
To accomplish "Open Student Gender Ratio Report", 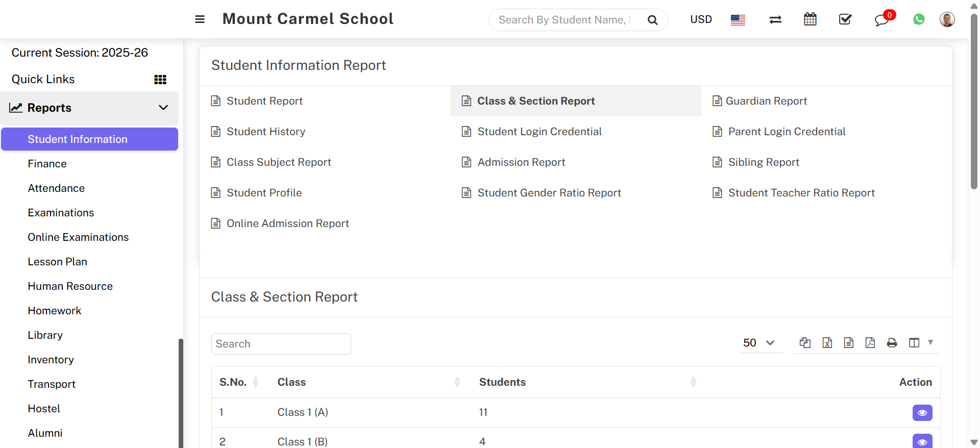I will pos(549,193).
